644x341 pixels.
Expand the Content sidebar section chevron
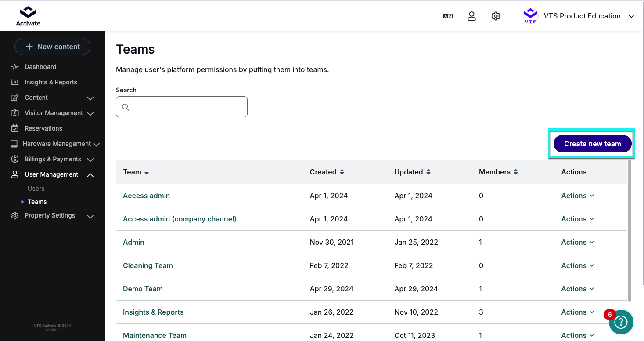click(x=90, y=98)
